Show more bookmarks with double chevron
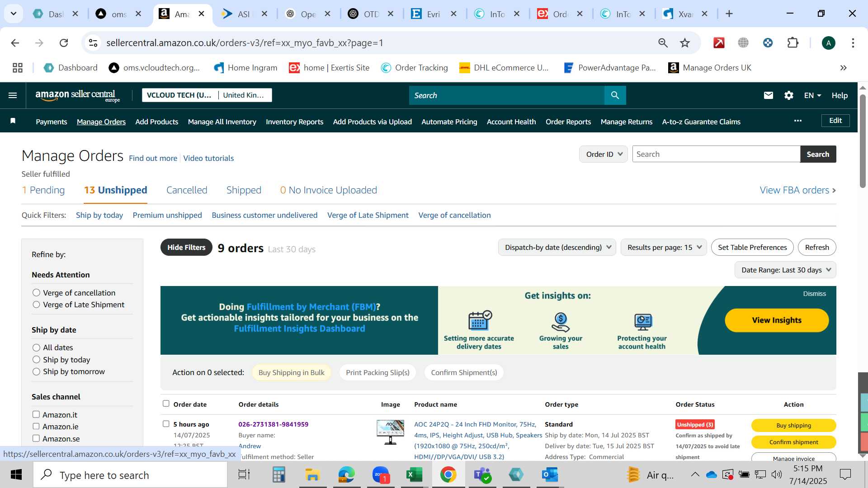The image size is (868, 488). coord(844,68)
